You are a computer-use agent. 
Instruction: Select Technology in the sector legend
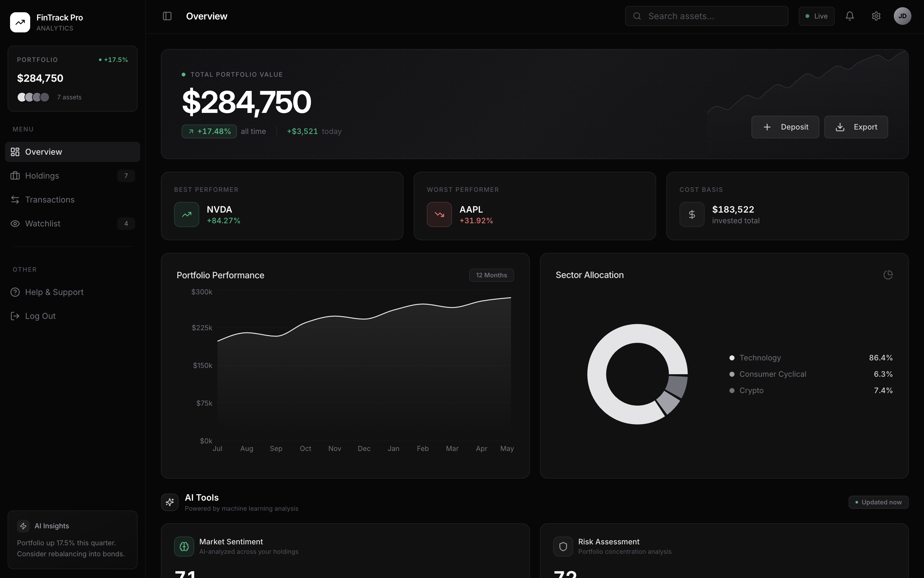click(x=760, y=358)
